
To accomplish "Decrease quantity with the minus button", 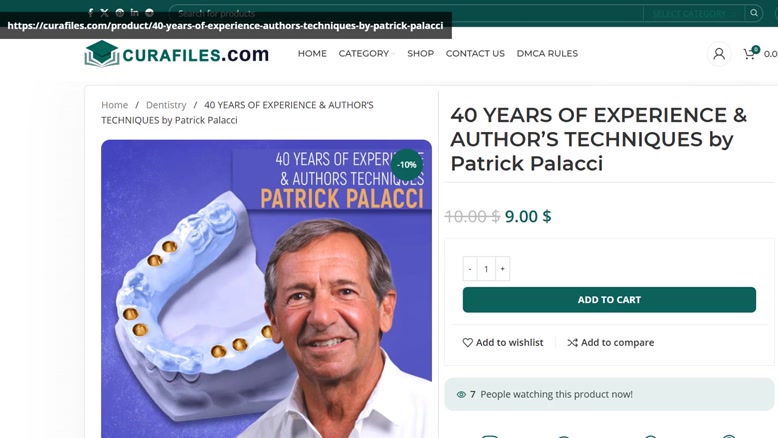I will pos(470,269).
